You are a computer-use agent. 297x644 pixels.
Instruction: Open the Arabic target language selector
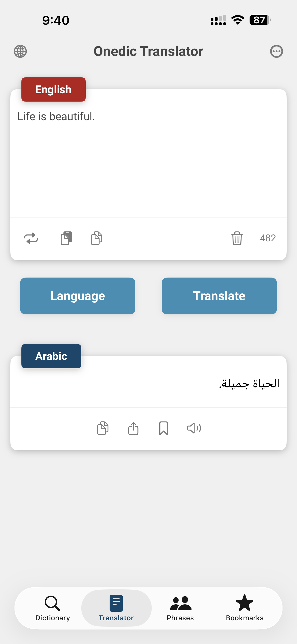[x=51, y=356]
